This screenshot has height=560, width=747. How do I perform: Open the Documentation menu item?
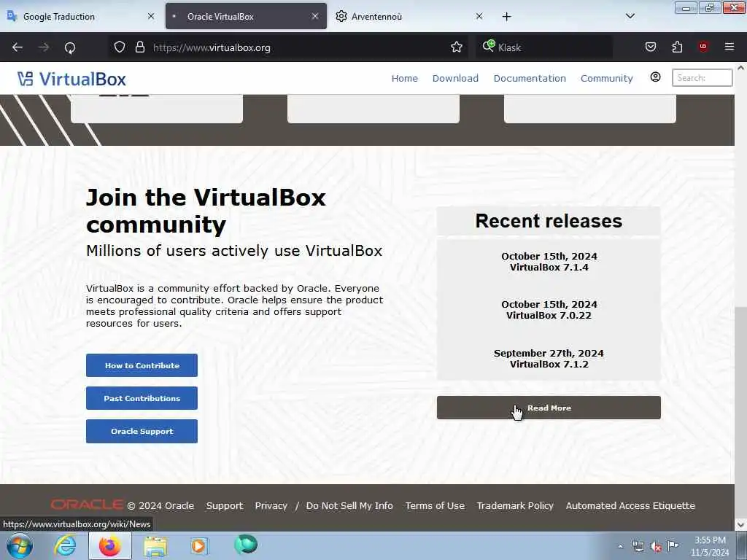530,78
